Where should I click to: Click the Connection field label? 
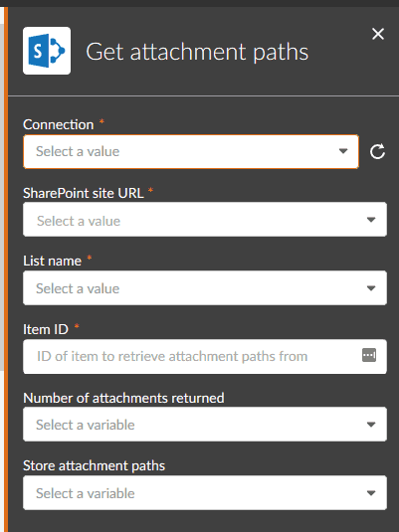pyautogui.click(x=59, y=125)
